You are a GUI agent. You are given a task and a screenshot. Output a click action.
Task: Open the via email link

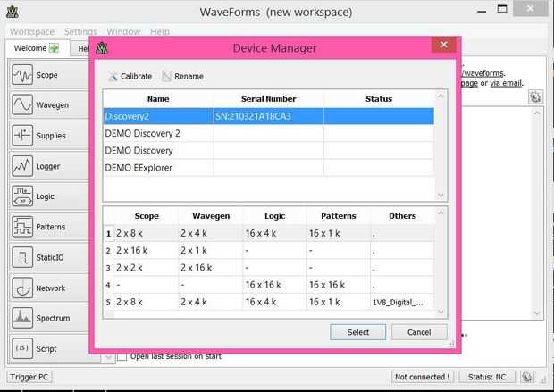(x=506, y=83)
